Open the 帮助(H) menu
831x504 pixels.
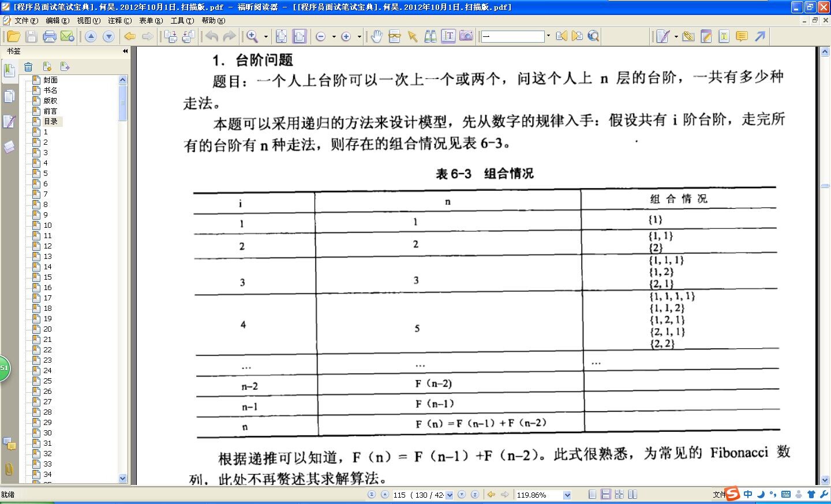point(213,20)
